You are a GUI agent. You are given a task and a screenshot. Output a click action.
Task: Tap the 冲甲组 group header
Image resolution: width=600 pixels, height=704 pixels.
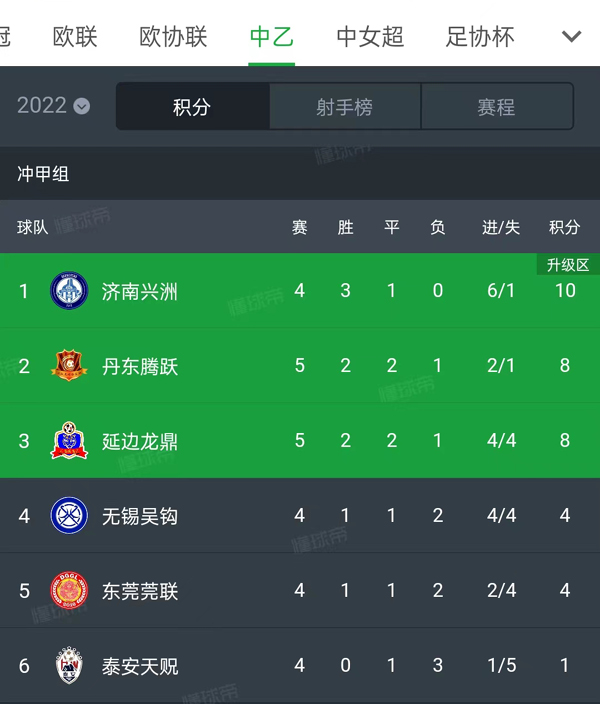(43, 174)
